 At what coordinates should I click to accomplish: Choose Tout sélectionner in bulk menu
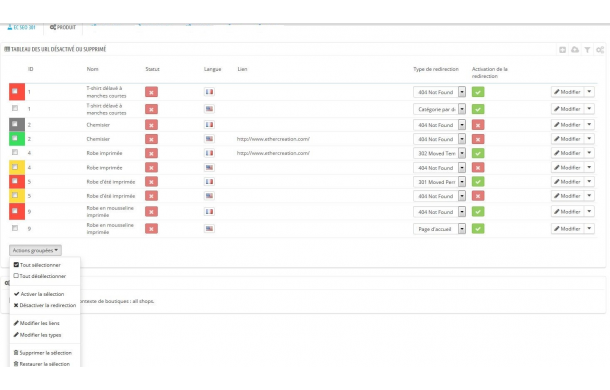(37, 265)
